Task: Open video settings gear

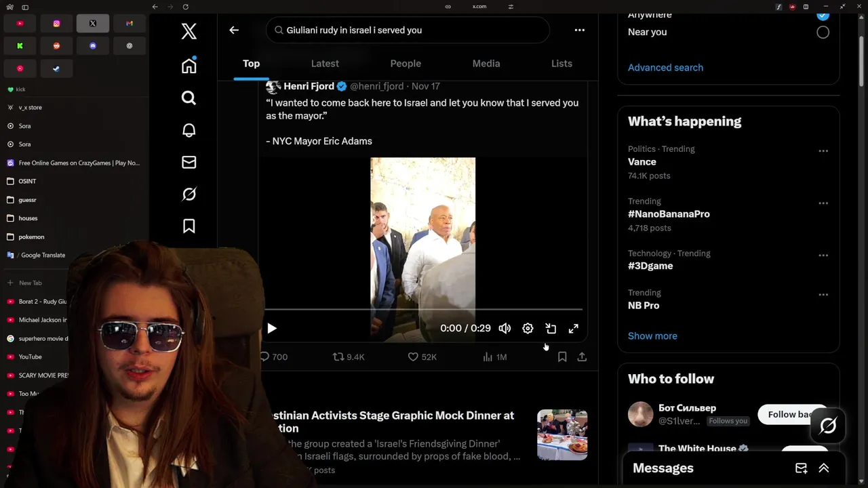Action: (x=528, y=328)
